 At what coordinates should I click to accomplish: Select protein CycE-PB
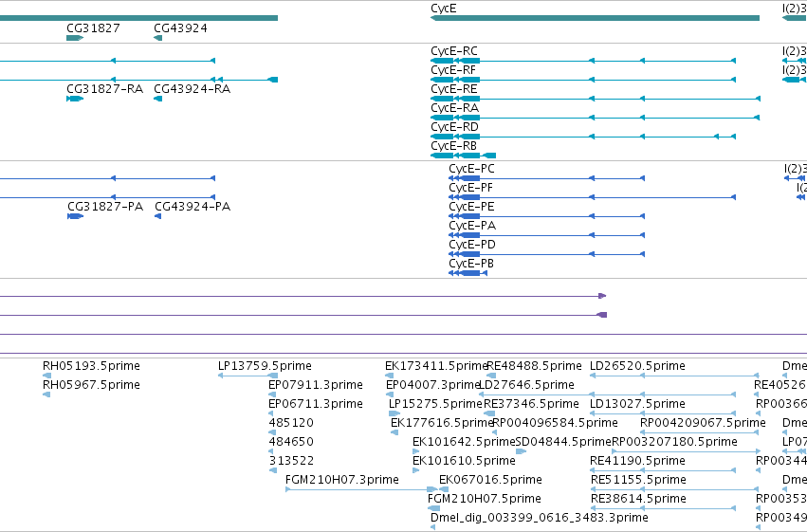pyautogui.click(x=468, y=273)
